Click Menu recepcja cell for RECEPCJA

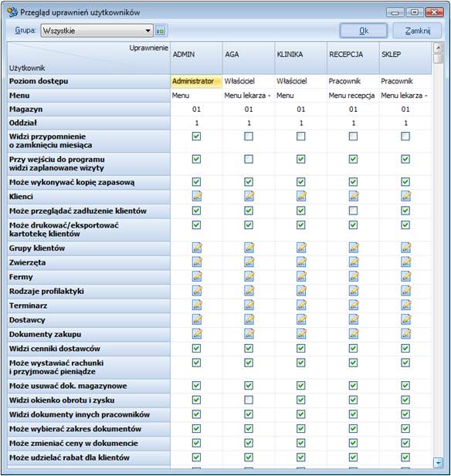pyautogui.click(x=351, y=96)
